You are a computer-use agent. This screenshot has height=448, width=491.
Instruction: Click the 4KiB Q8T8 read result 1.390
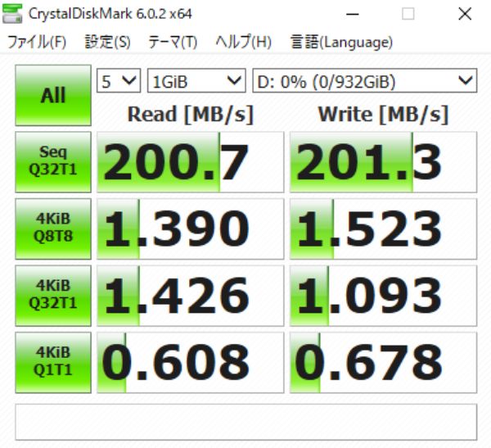click(191, 229)
